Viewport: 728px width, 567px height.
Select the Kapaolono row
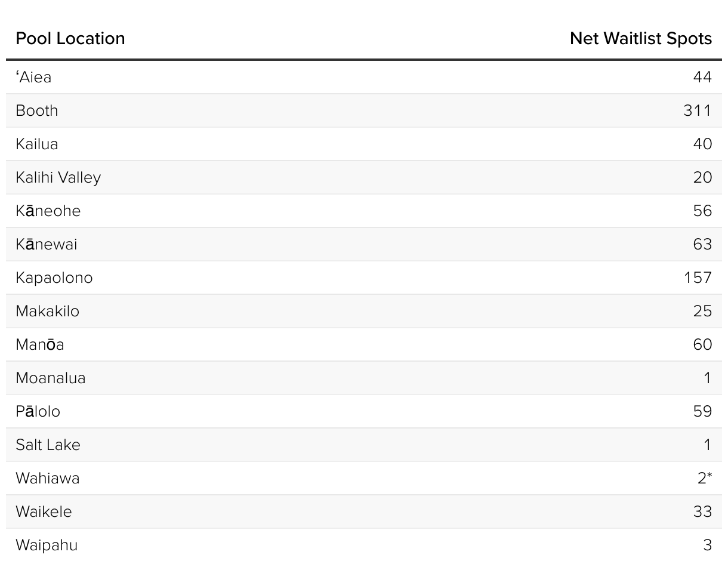[364, 278]
